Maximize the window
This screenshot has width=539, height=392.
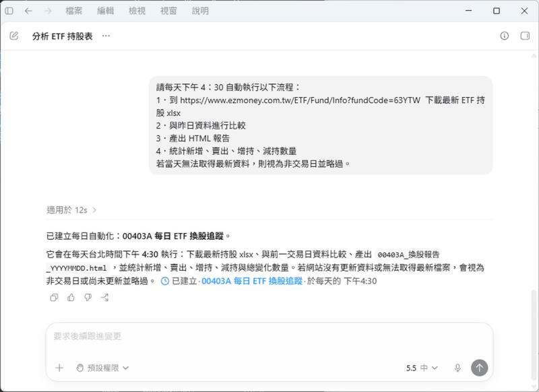click(x=497, y=11)
